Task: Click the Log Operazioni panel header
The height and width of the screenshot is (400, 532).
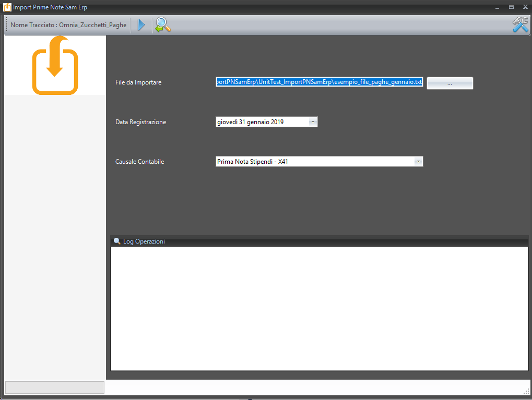Action: [x=319, y=241]
